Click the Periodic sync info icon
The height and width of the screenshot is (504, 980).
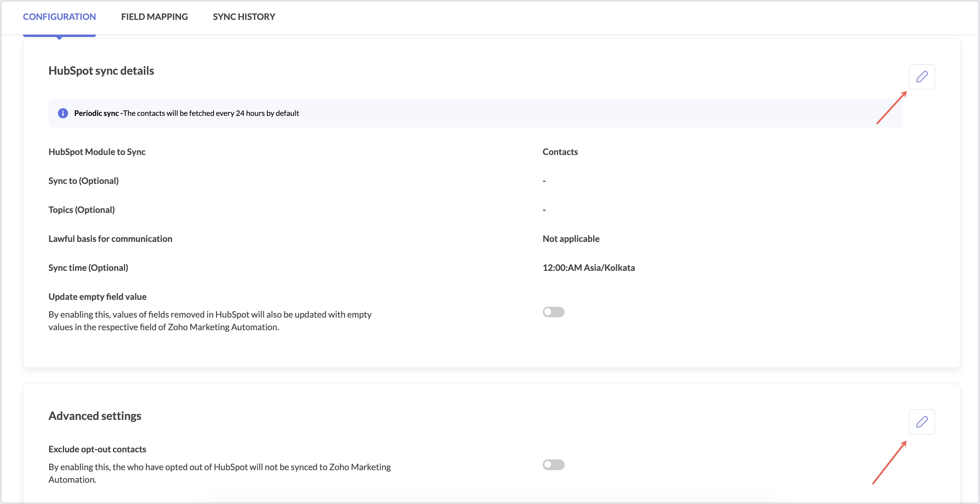tap(63, 113)
